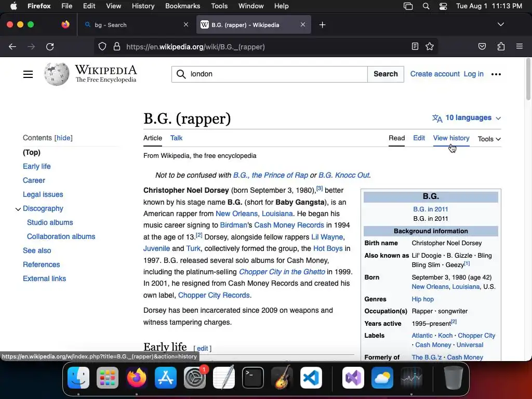Jump to Legal issues in contents
Viewport: 532px width, 399px height.
[x=43, y=194]
